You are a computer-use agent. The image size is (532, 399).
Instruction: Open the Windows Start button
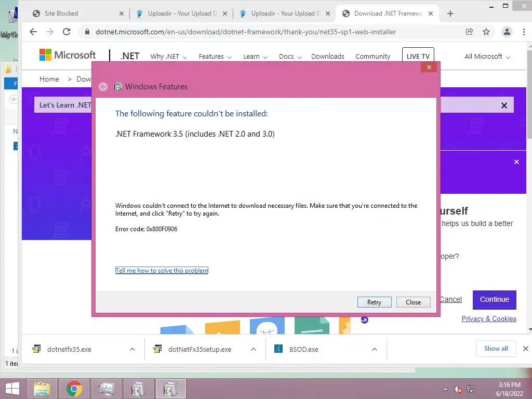point(12,389)
